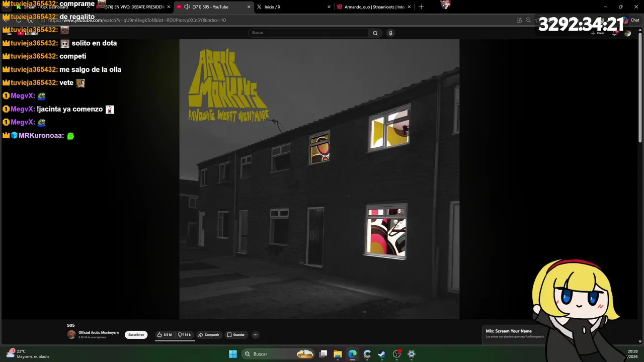Open Steam from the taskbar
Image resolution: width=644 pixels, height=362 pixels.
coord(382,354)
